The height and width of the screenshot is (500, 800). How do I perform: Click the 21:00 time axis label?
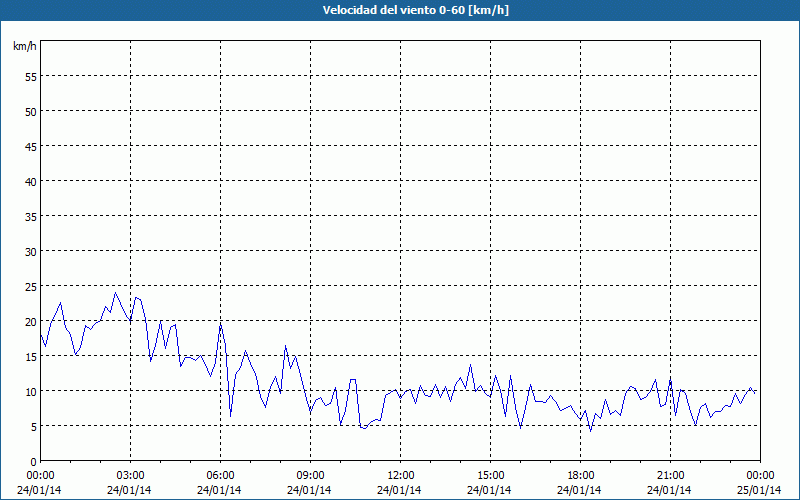click(670, 476)
